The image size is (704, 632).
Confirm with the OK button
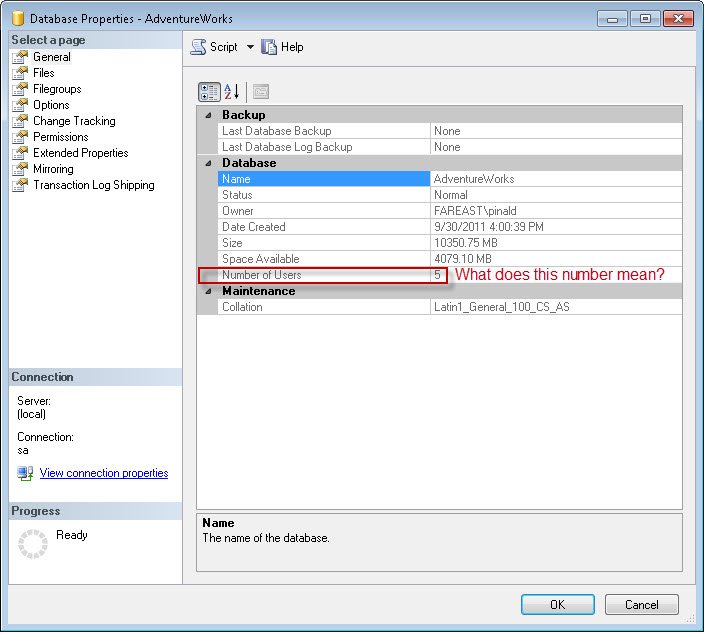point(558,605)
